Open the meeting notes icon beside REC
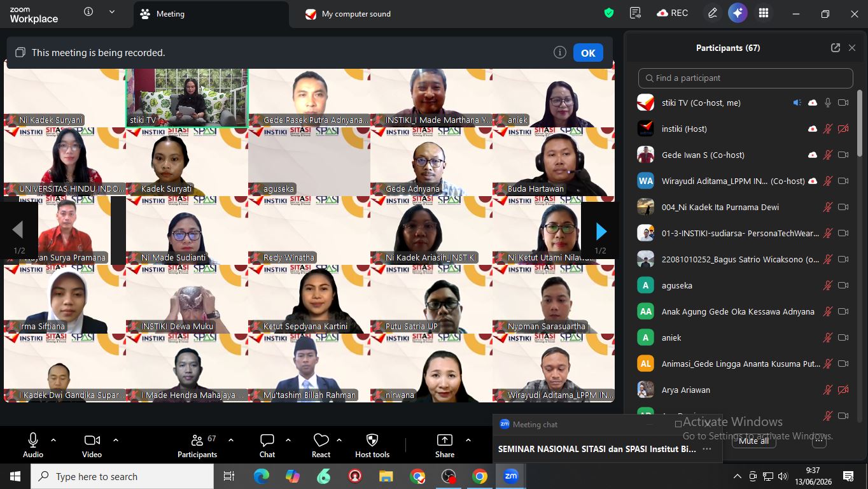 point(635,13)
